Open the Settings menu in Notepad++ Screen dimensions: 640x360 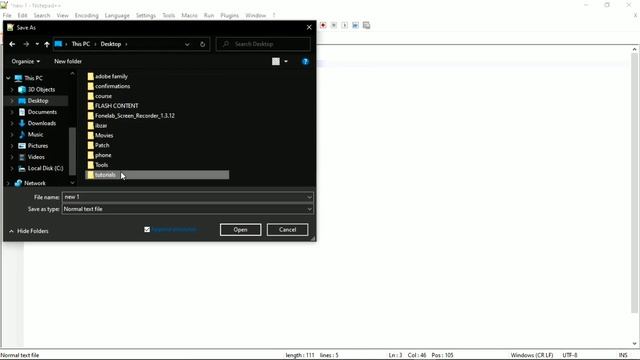(x=146, y=16)
